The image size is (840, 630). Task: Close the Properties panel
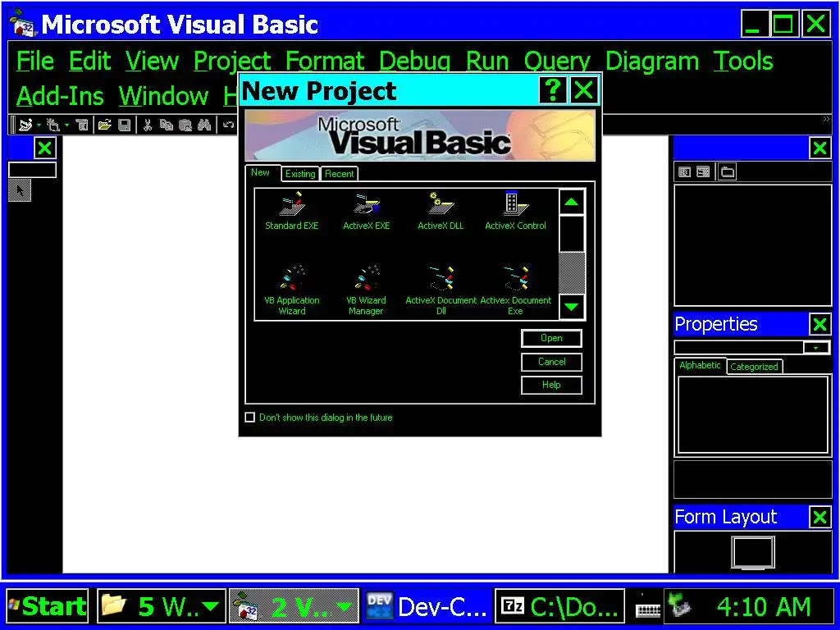(819, 324)
